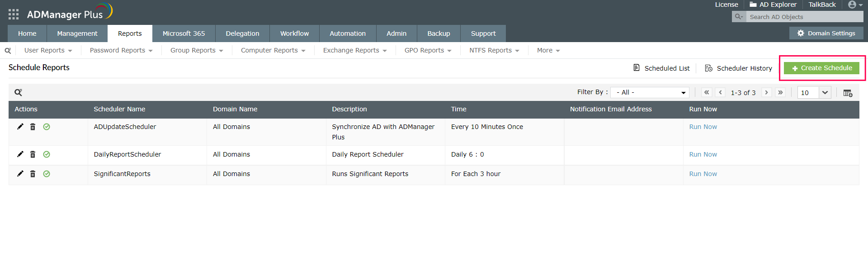Toggle the SignificantReports enabled status
868x253 pixels.
tap(47, 174)
